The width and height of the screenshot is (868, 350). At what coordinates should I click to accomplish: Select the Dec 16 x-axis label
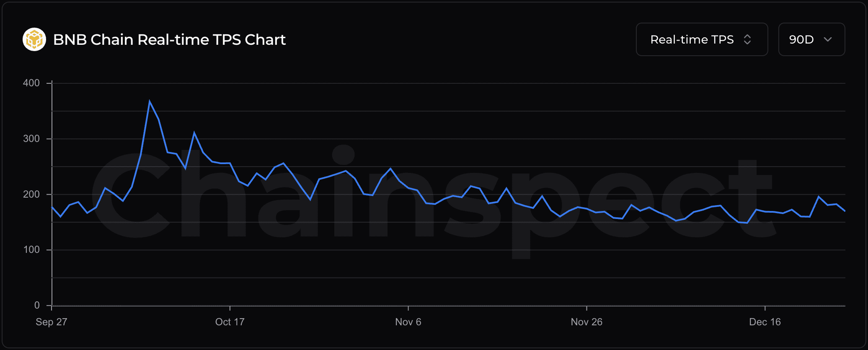(765, 322)
